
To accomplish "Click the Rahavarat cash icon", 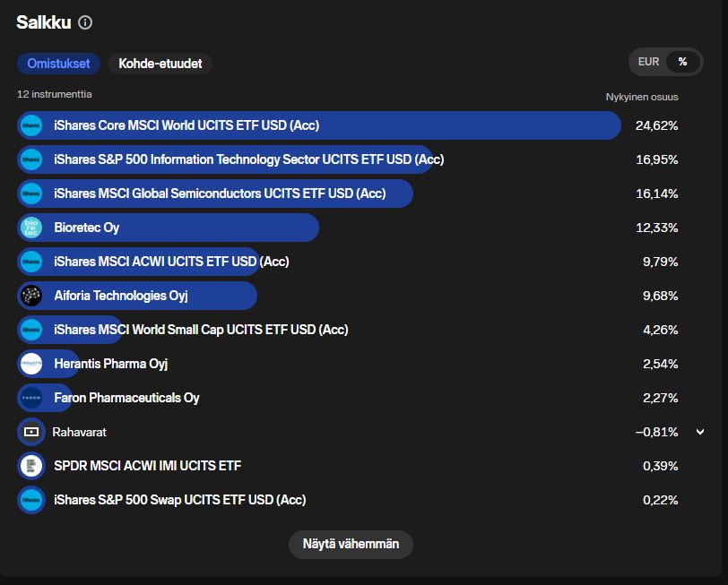I will 31,432.
